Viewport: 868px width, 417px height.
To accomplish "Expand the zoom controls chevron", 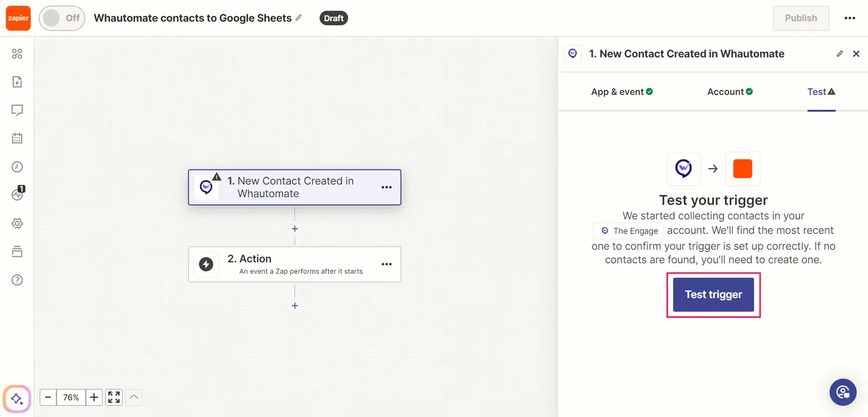I will 134,397.
